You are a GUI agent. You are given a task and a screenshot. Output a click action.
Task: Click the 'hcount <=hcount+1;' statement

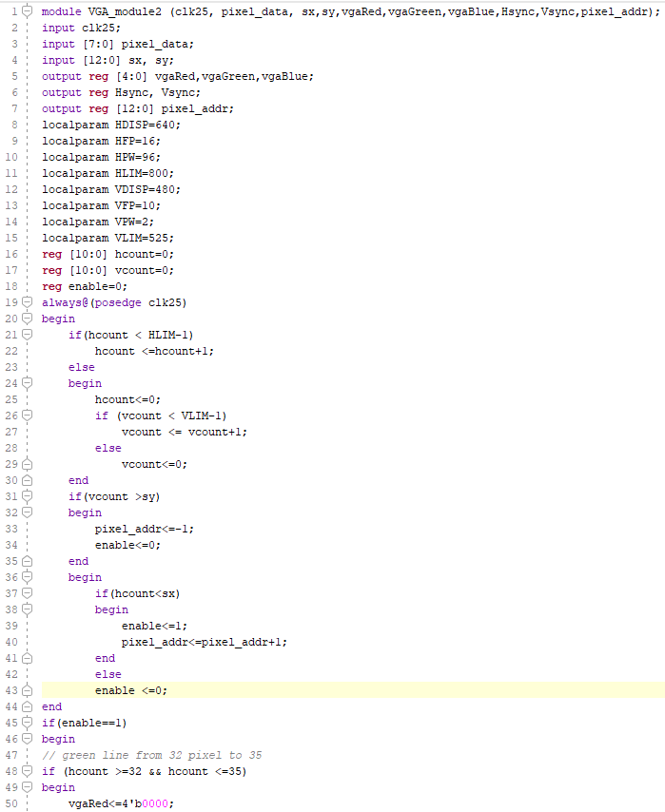[154, 351]
